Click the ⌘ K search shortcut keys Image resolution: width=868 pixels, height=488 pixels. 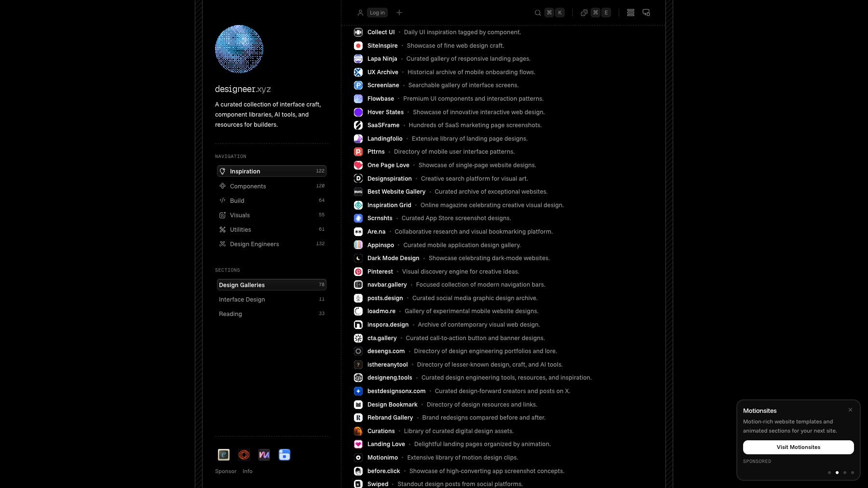pos(555,13)
